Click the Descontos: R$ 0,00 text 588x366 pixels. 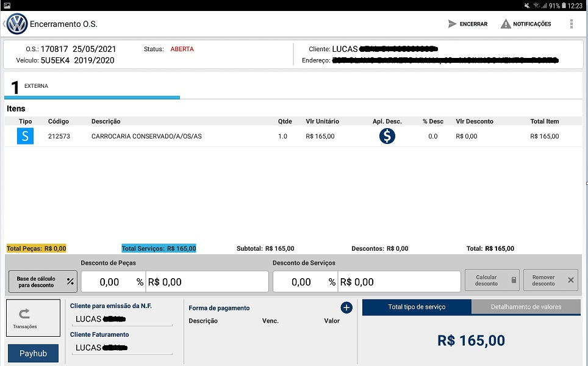coord(380,248)
